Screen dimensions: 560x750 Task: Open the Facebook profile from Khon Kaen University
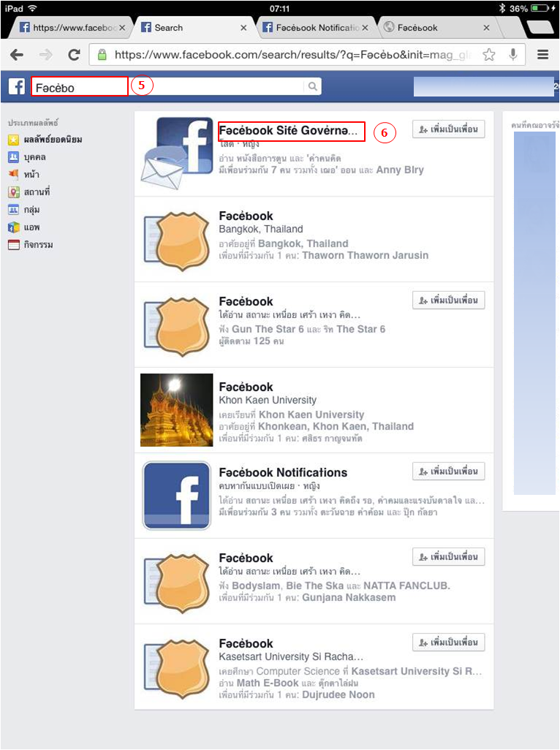246,387
